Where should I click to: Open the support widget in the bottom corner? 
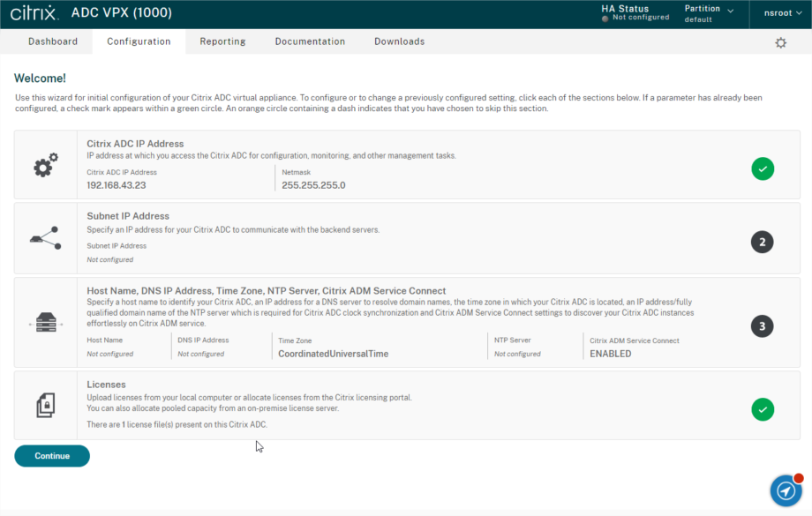(785, 490)
